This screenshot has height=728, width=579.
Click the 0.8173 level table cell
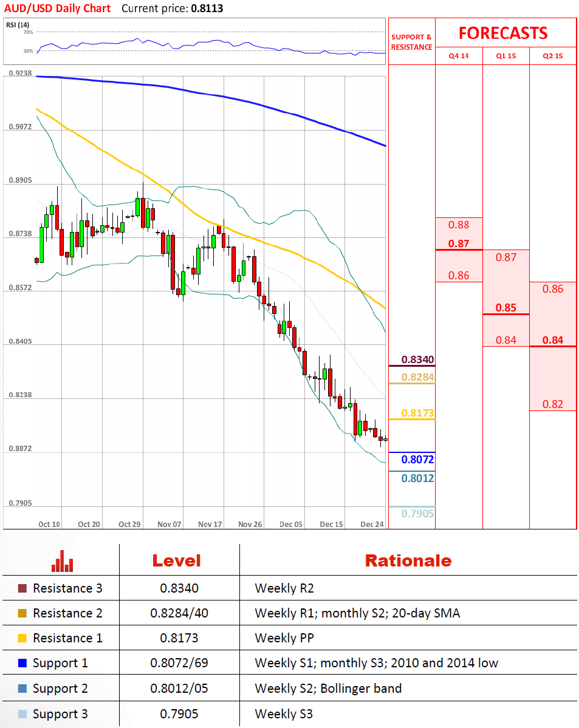(179, 638)
